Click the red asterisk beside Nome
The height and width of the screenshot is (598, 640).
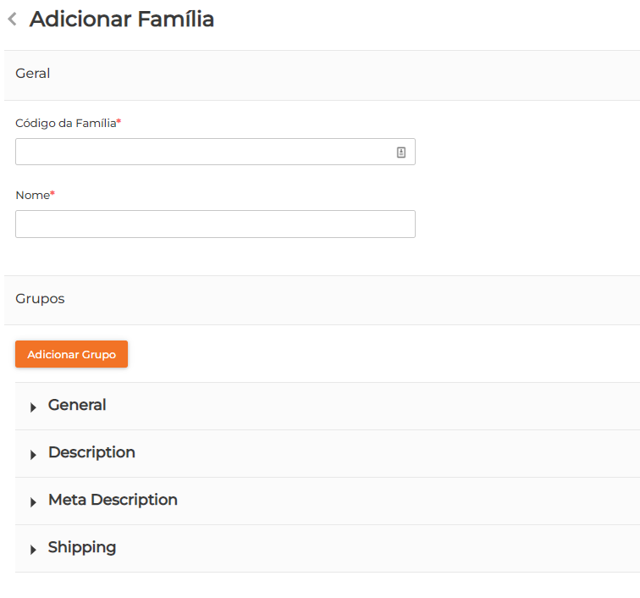tap(52, 194)
